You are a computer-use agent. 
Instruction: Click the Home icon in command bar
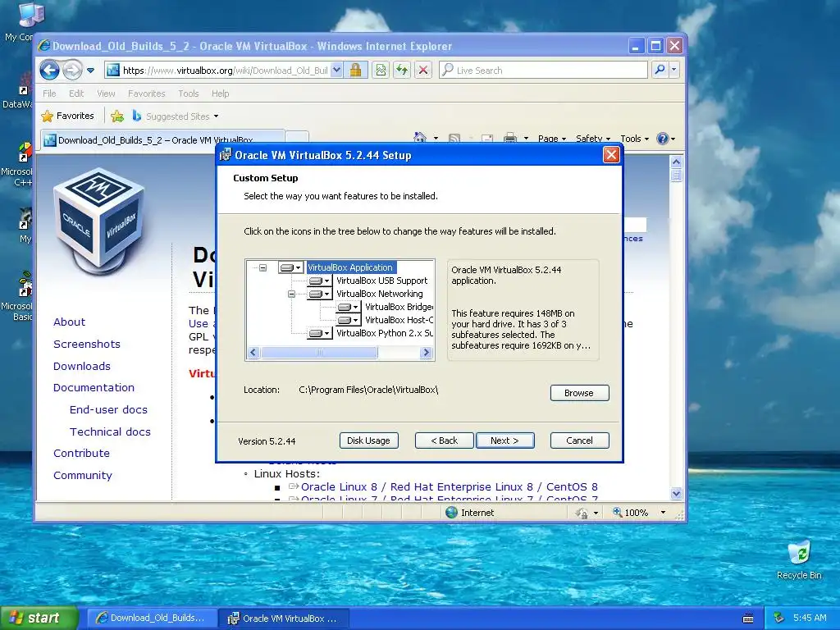click(x=420, y=138)
